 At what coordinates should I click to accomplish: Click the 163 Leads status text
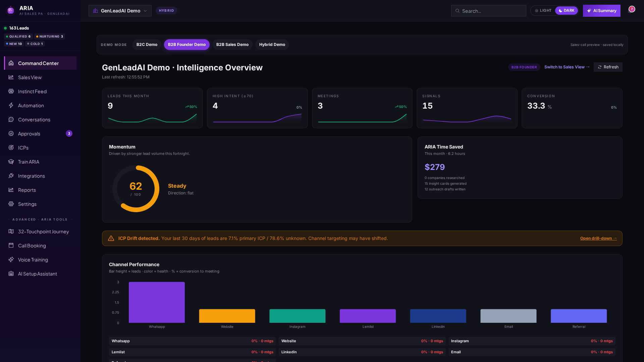[19, 28]
